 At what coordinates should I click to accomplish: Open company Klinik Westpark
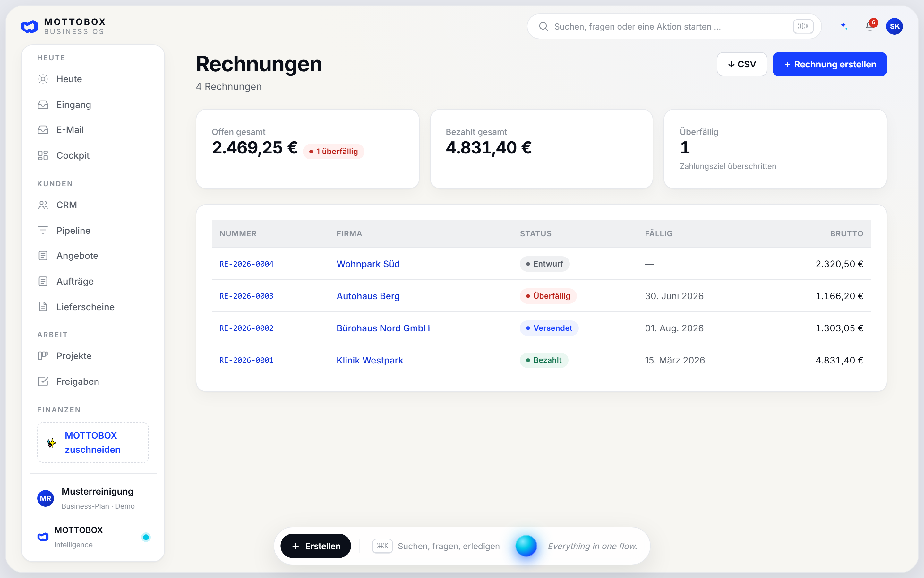click(370, 360)
